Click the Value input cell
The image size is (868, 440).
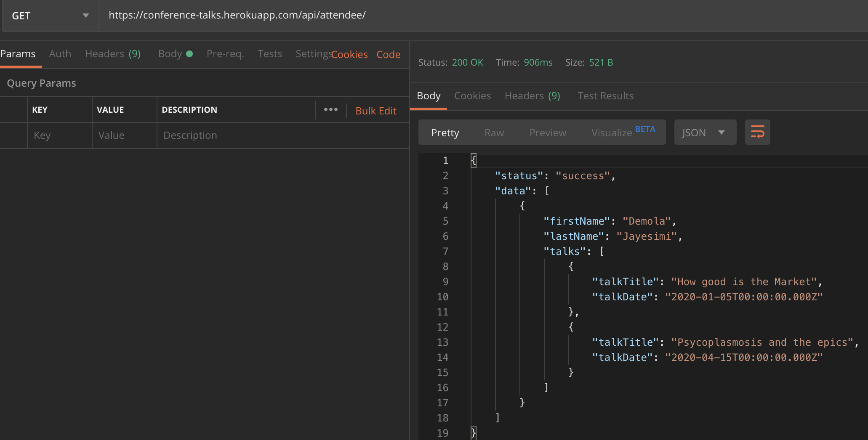coord(125,135)
